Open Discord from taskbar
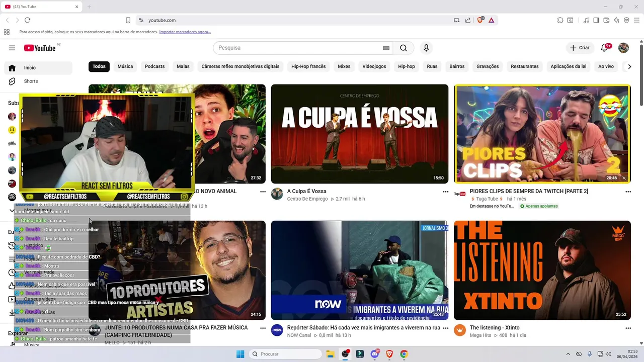 click(375, 354)
